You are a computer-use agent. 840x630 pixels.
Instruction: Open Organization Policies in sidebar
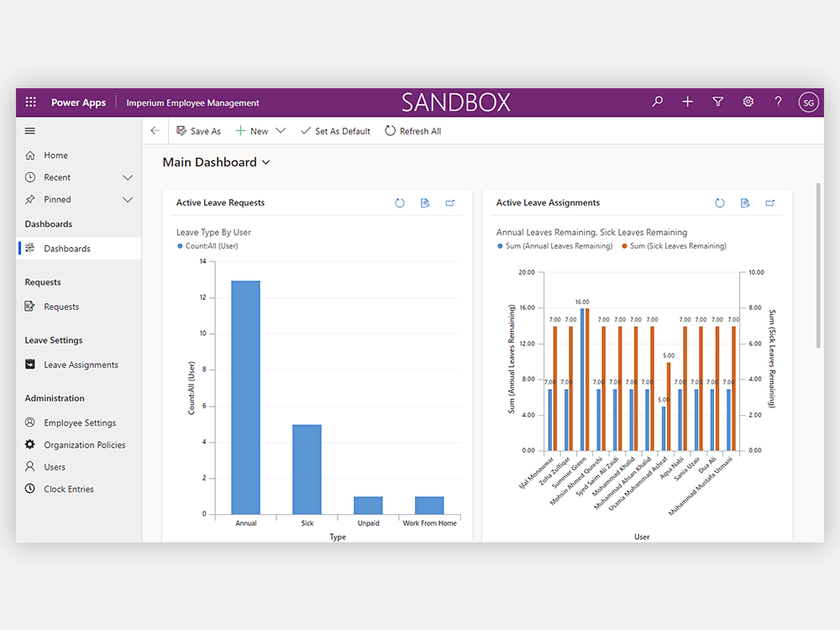79,444
